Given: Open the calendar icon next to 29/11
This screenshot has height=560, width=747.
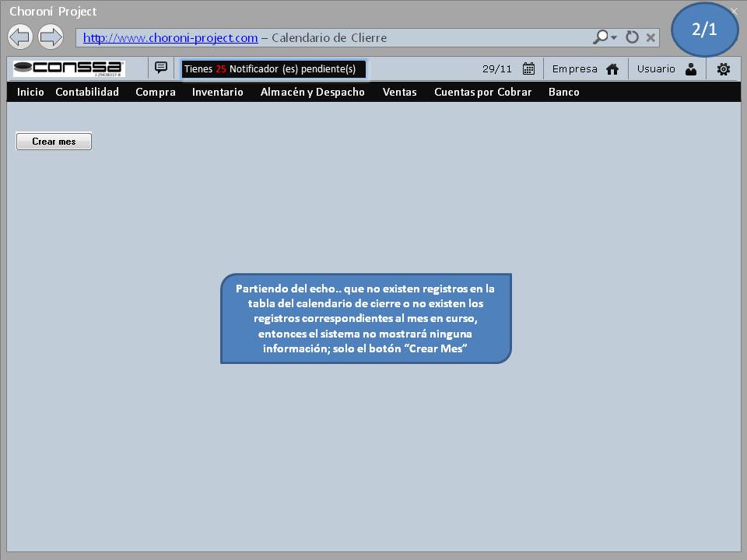Looking at the screenshot, I should click(x=528, y=68).
